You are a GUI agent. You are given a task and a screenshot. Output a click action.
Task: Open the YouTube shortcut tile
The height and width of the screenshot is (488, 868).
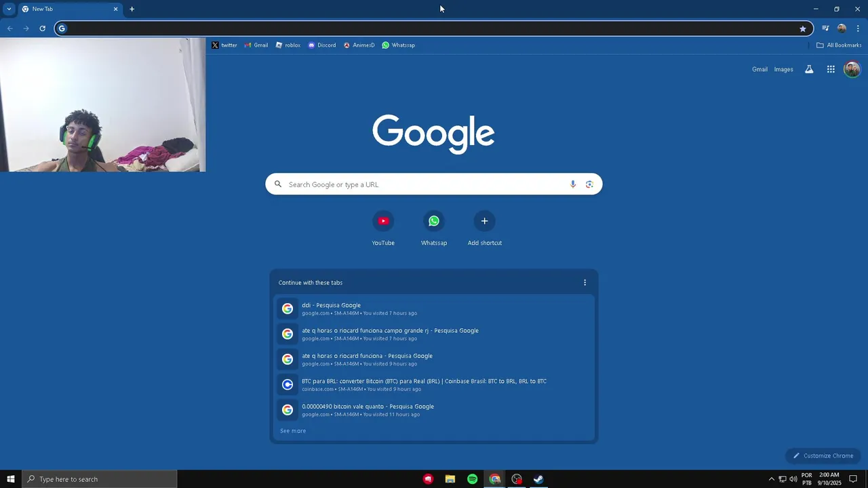(x=383, y=229)
